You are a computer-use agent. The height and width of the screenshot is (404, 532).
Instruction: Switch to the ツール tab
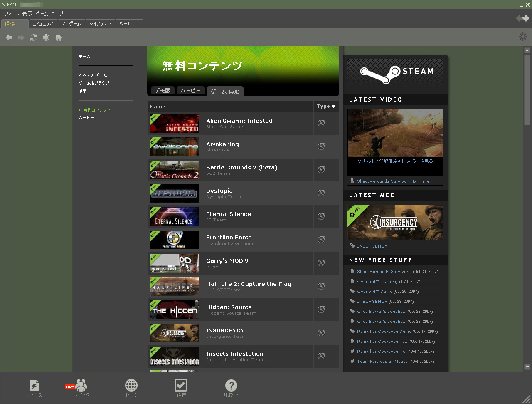(129, 24)
